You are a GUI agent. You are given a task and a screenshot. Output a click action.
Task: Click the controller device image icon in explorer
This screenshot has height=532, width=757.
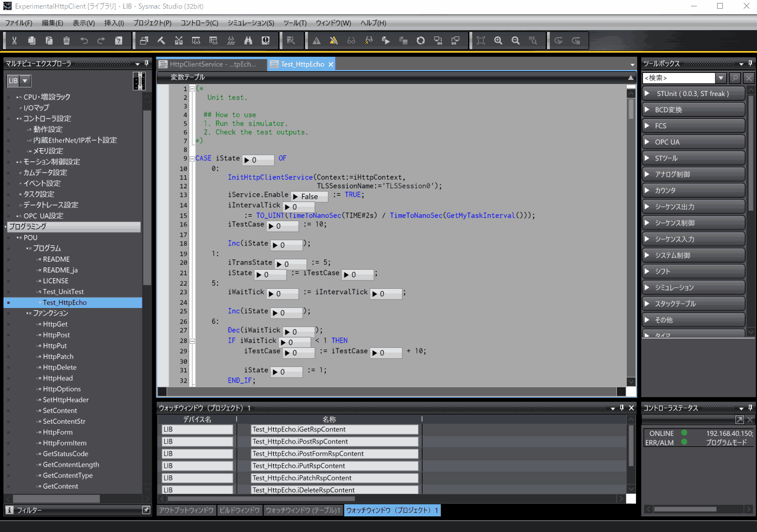point(139,81)
